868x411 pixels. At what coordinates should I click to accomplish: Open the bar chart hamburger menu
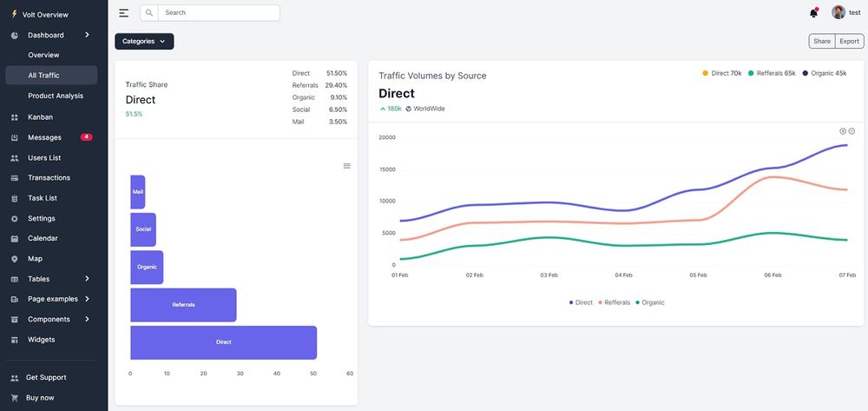[346, 166]
